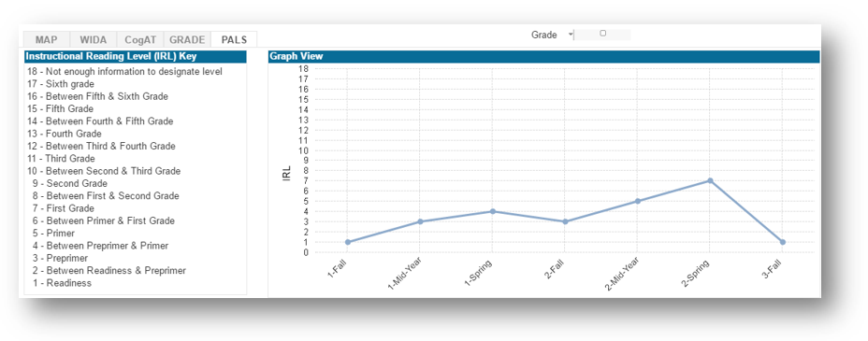The width and height of the screenshot is (868, 341).
Task: Click the '17 - Sixth grade' entry
Action: pos(61,84)
